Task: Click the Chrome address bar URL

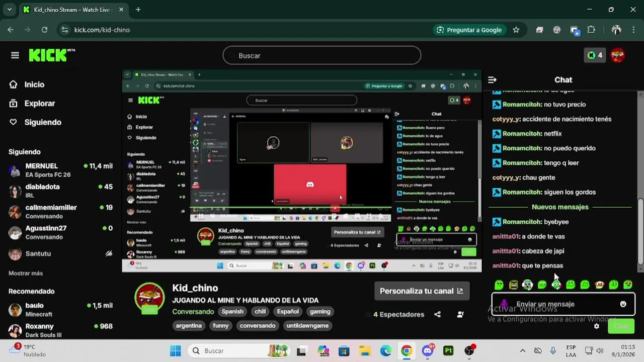Action: tap(102, 30)
